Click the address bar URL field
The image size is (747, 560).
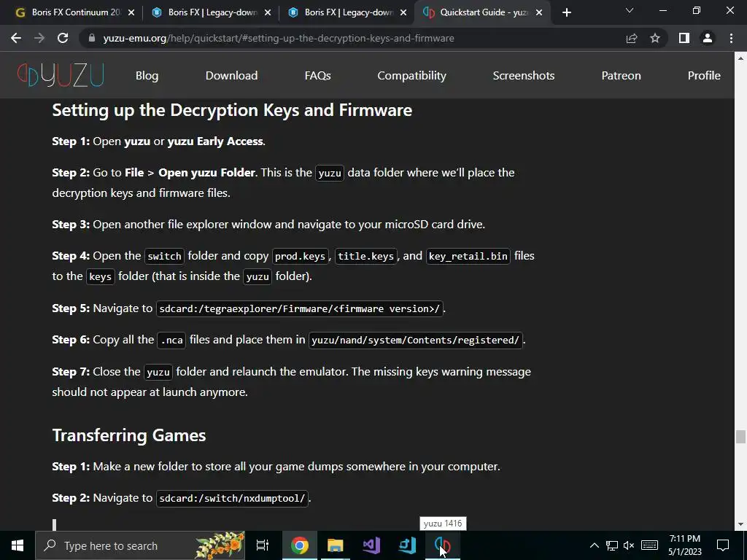click(x=278, y=38)
